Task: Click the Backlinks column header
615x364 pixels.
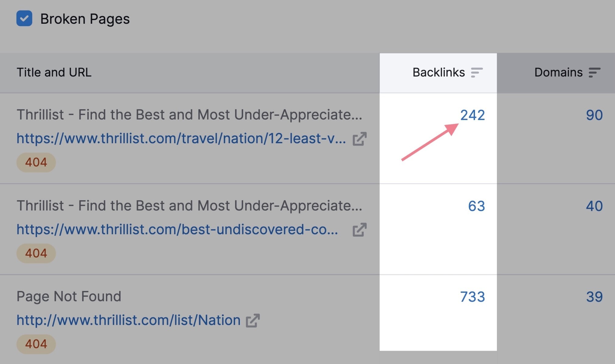Action: point(439,72)
